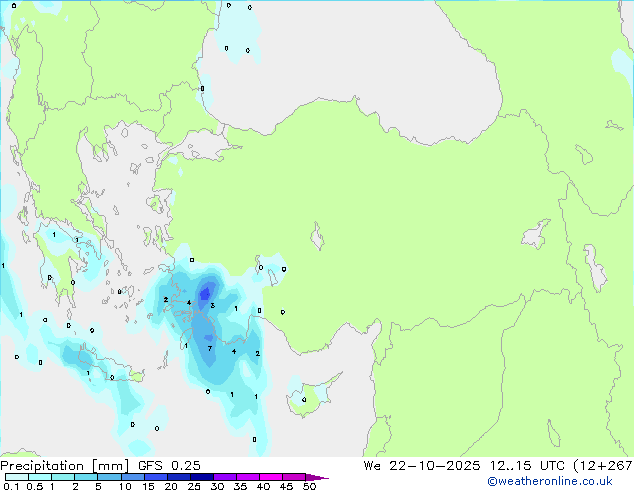Viewport: 634px width, 490px height.
Task: Click the 5–10 mm legend color swatch
Action: pos(109,477)
